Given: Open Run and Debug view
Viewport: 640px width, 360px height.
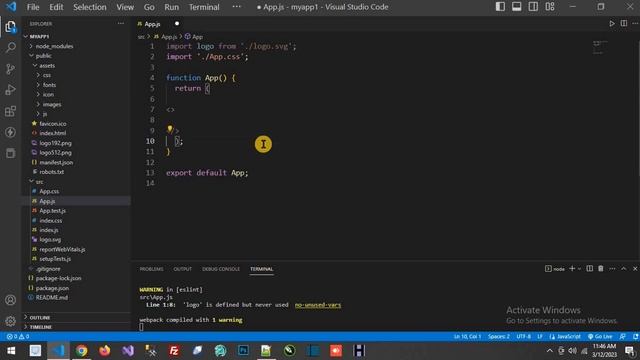Looking at the screenshot, I should [11, 90].
